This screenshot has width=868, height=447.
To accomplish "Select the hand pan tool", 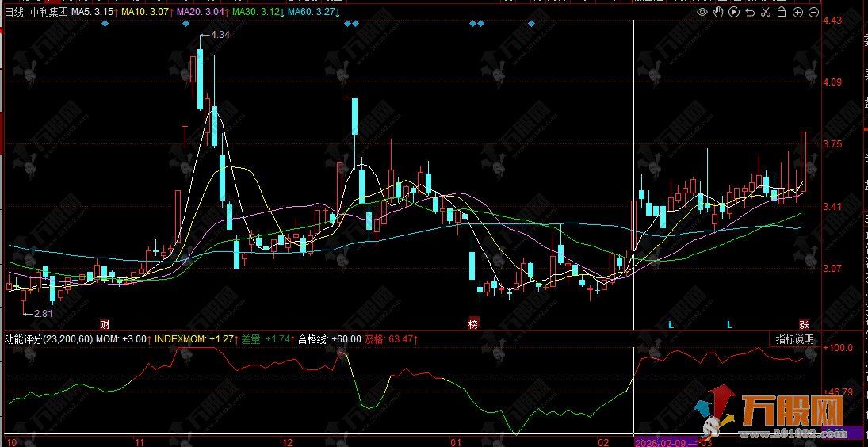I will click(x=718, y=12).
